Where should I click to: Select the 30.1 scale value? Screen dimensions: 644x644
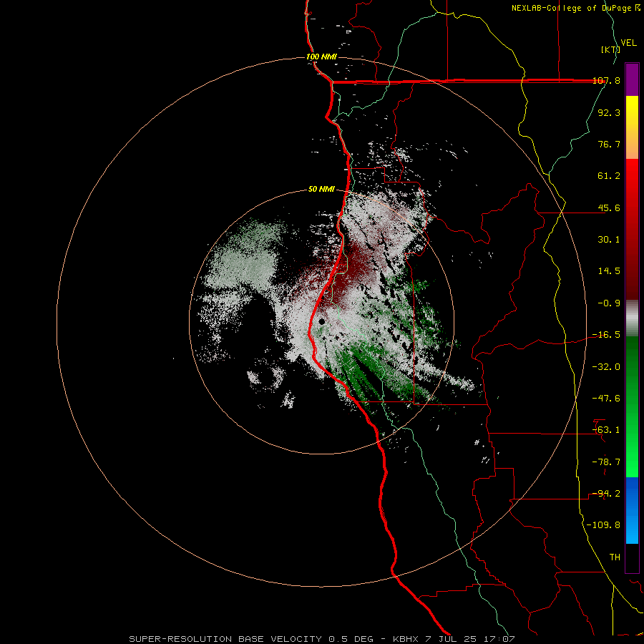click(x=609, y=240)
